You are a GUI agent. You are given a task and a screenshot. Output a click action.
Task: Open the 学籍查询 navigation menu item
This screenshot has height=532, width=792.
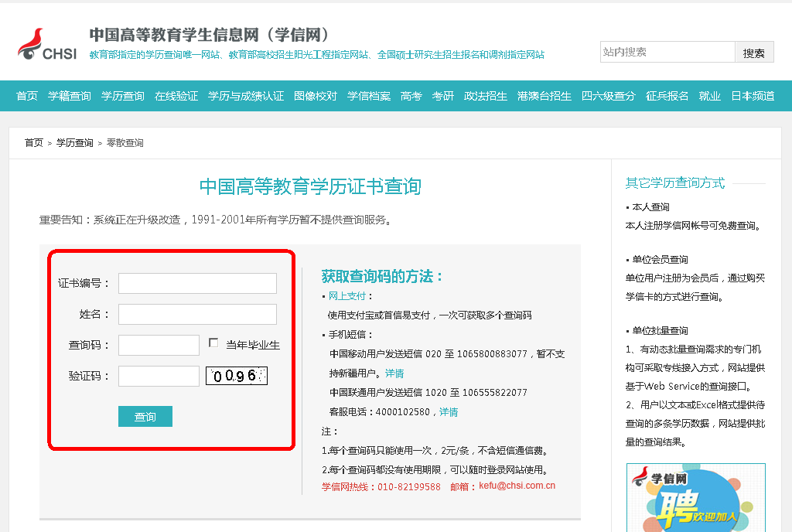pos(70,96)
